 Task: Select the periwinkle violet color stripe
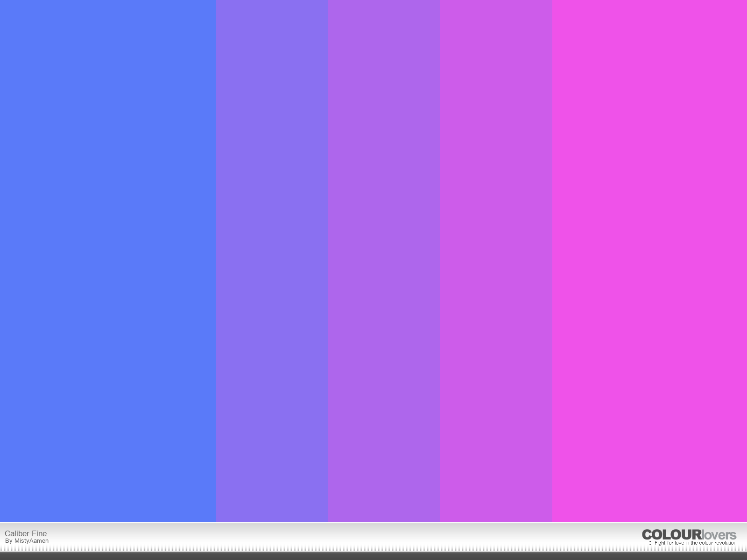pyautogui.click(x=272, y=261)
